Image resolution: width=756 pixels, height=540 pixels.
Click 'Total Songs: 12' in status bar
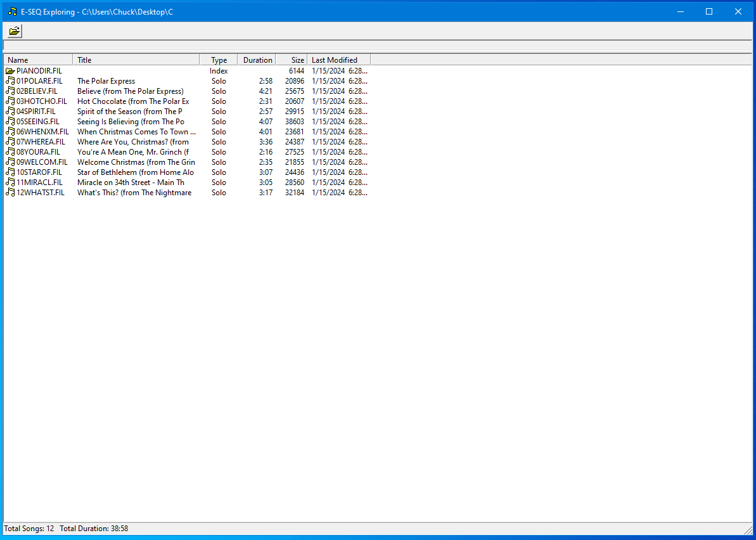tap(29, 529)
